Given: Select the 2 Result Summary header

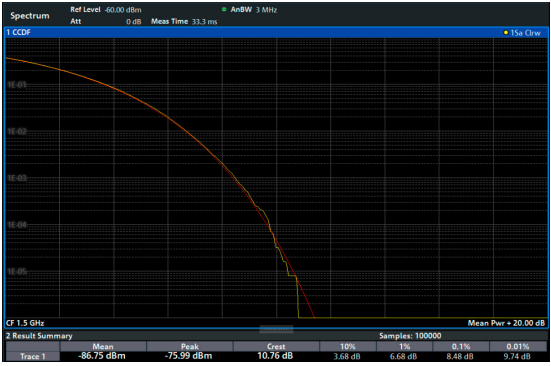Looking at the screenshot, I should click(x=39, y=336).
